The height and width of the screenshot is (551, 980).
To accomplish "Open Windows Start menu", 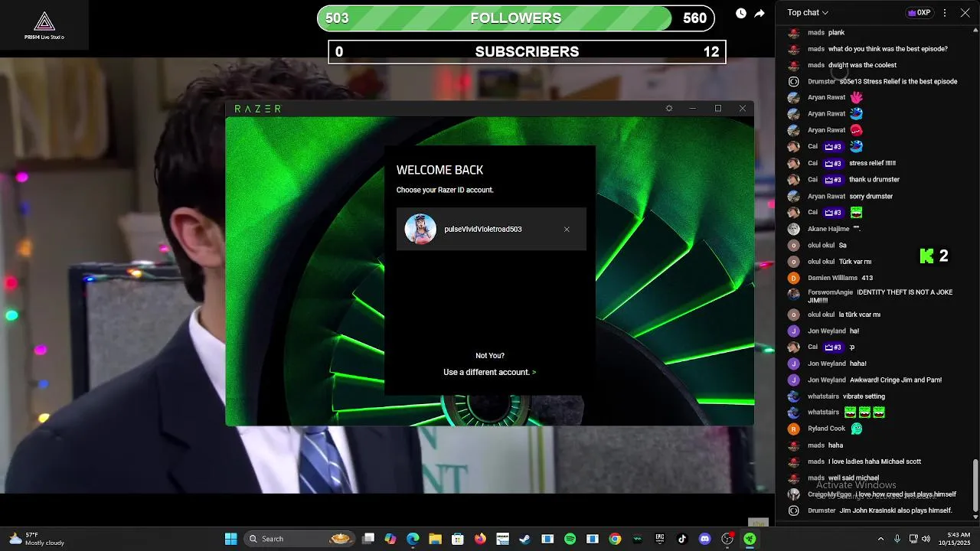I will [230, 539].
